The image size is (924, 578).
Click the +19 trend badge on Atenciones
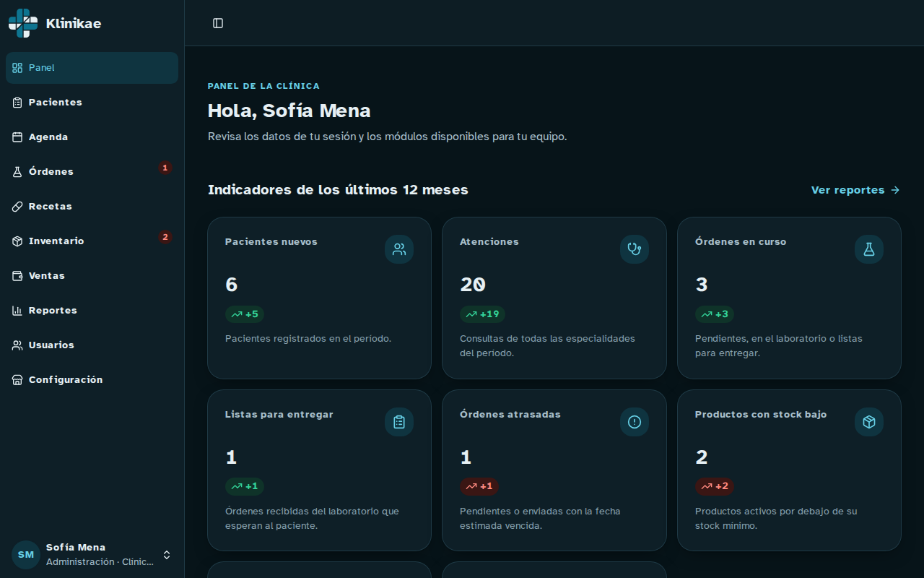(482, 314)
